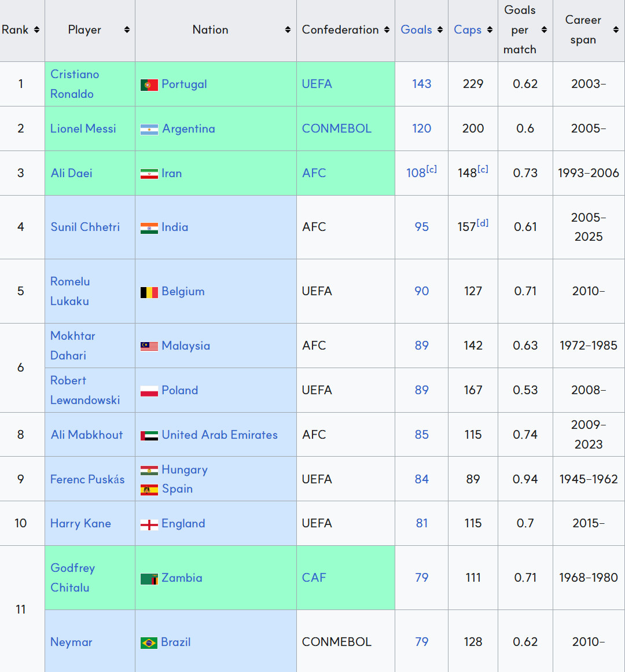This screenshot has height=672, width=625.
Task: Click the Iran flag icon
Action: [149, 174]
